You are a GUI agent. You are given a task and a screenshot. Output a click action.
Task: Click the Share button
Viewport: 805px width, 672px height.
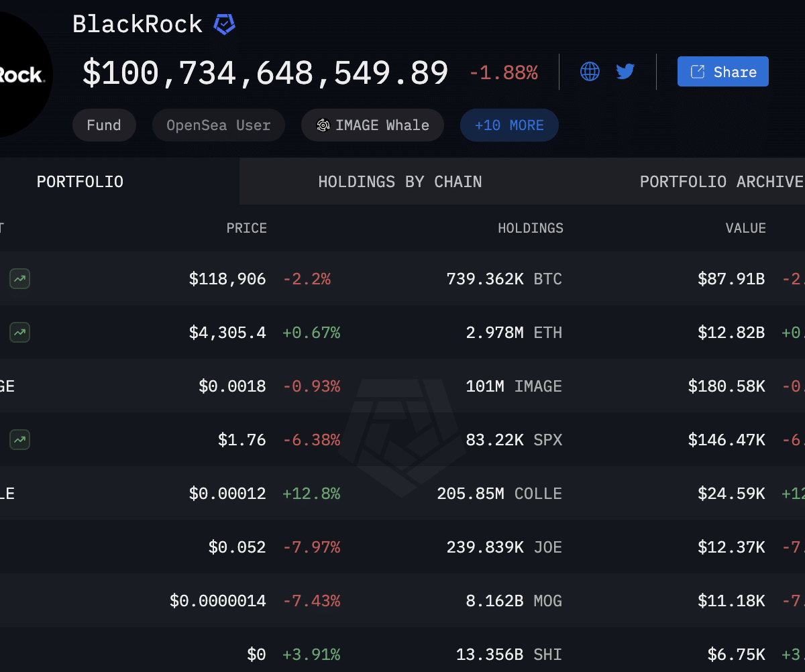point(722,72)
